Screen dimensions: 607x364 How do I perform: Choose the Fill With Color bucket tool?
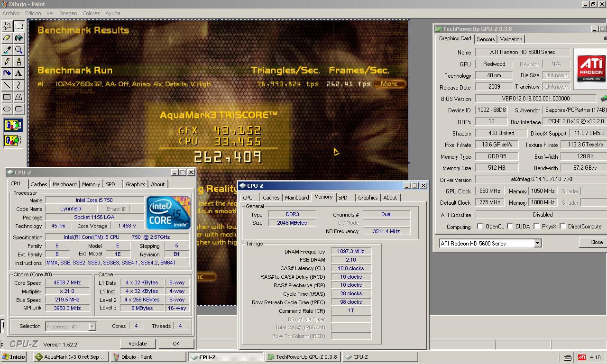pos(19,38)
